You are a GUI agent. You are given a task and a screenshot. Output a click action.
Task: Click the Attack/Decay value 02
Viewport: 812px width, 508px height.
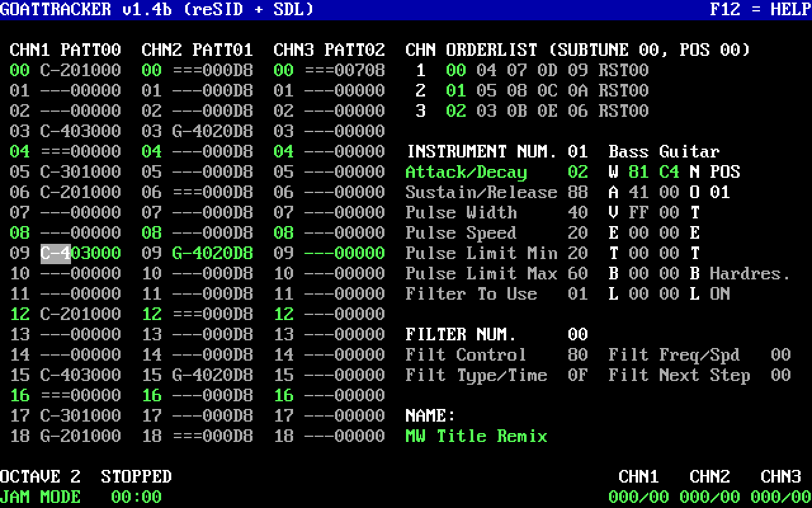pos(578,172)
